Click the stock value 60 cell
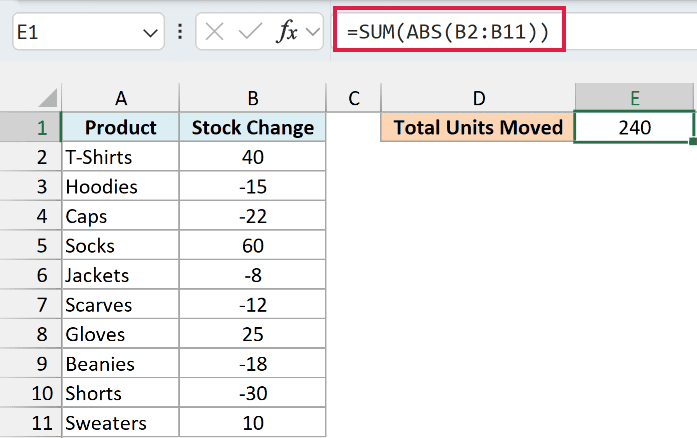This screenshot has height=438, width=697. [252, 245]
